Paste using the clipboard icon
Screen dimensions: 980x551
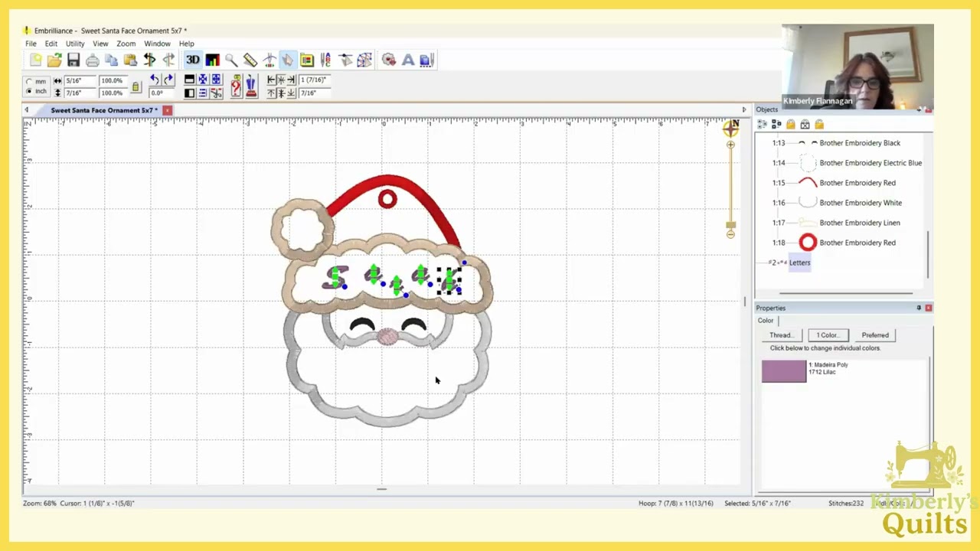(130, 60)
